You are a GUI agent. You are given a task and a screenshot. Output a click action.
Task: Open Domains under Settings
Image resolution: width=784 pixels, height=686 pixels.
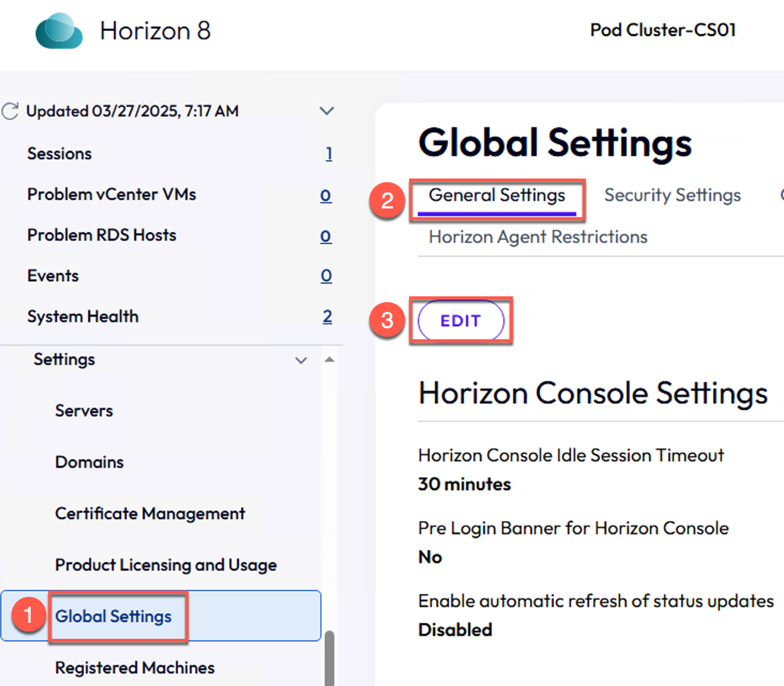click(89, 462)
